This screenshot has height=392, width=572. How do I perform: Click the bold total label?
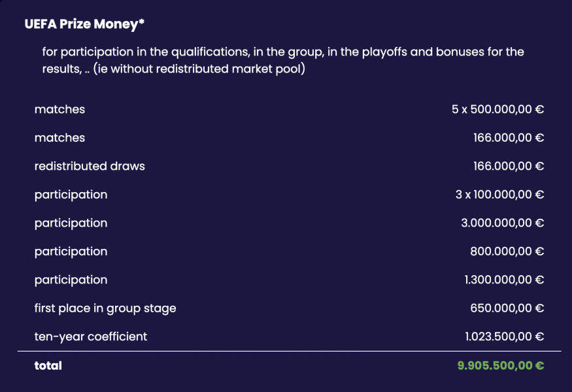[48, 365]
